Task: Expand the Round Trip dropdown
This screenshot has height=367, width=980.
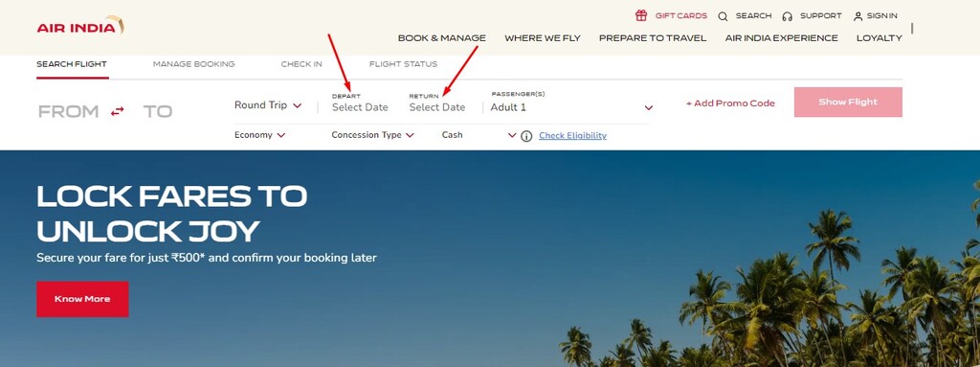Action: (x=268, y=105)
